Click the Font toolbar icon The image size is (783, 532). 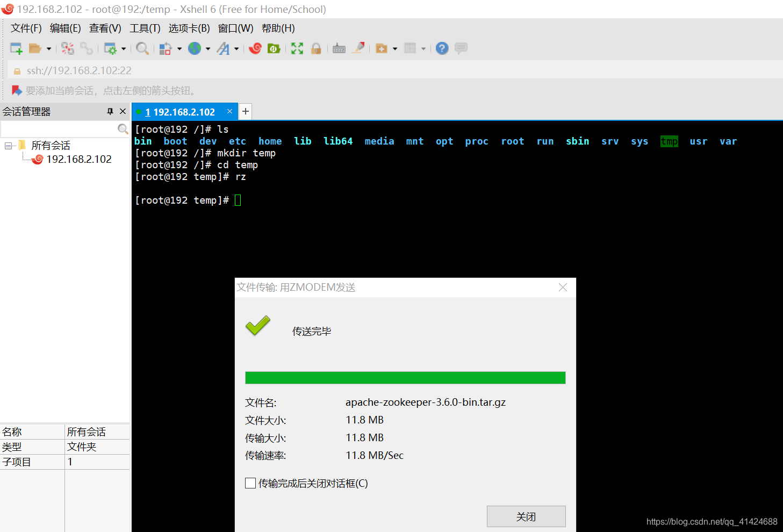click(x=223, y=48)
